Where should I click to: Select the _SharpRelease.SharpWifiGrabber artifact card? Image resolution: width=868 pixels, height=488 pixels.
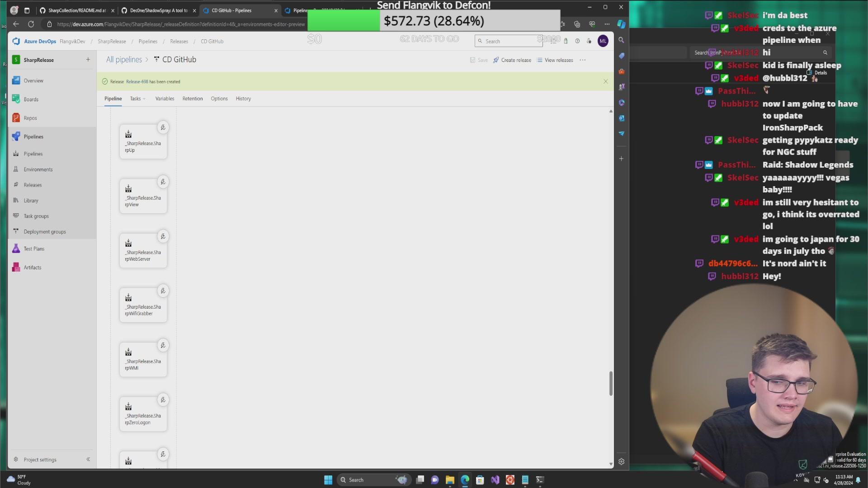click(143, 305)
